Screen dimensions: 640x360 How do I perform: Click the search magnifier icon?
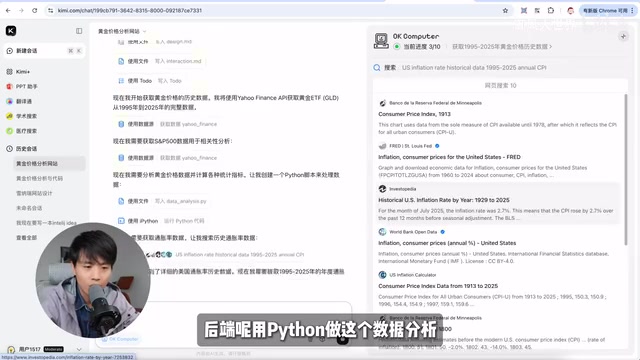[x=377, y=68]
